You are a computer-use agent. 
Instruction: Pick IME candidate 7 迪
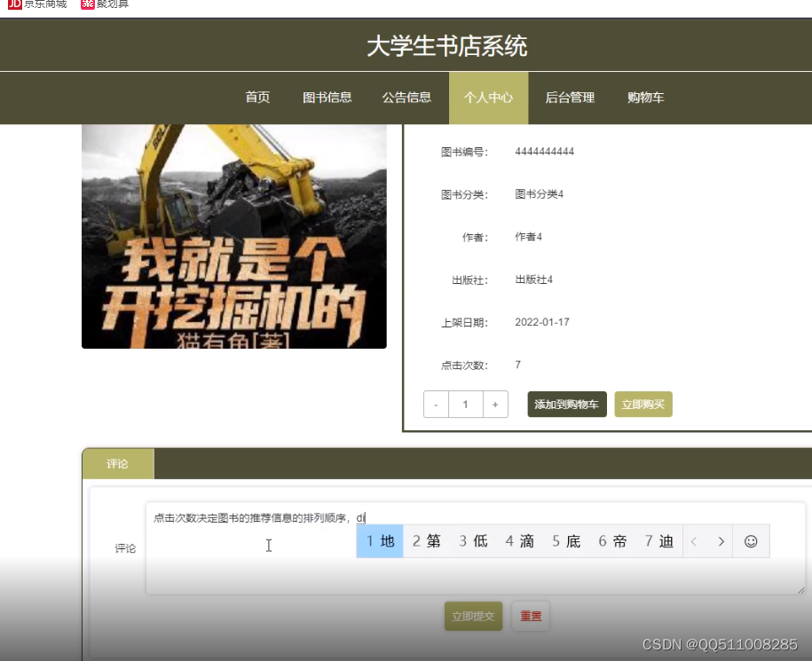[659, 541]
